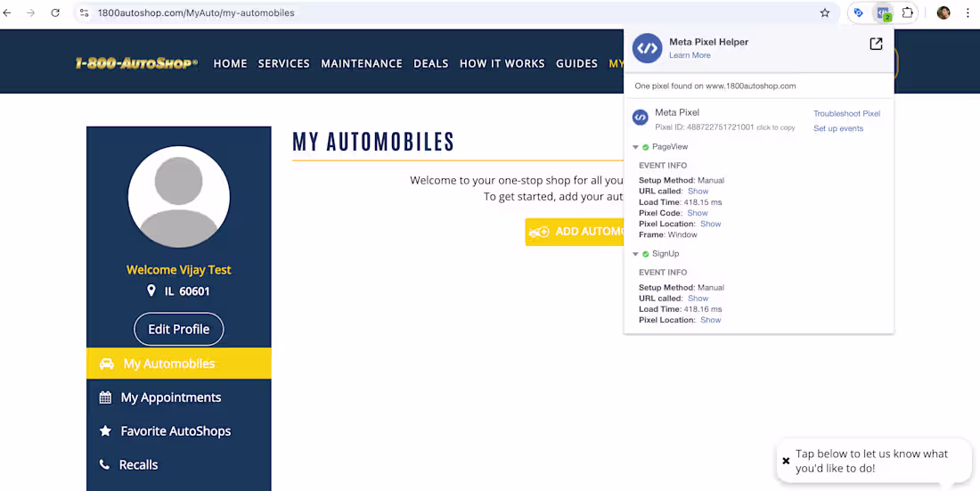The width and height of the screenshot is (980, 491).
Task: Open Chrome three-dot menu
Action: (968, 12)
